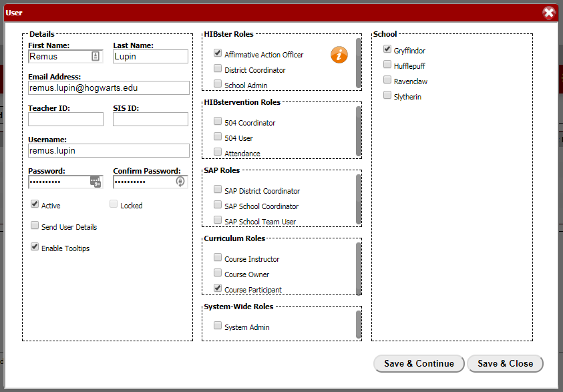Select the Hufflepuff school checkbox
Image resolution: width=563 pixels, height=392 pixels.
[387, 64]
